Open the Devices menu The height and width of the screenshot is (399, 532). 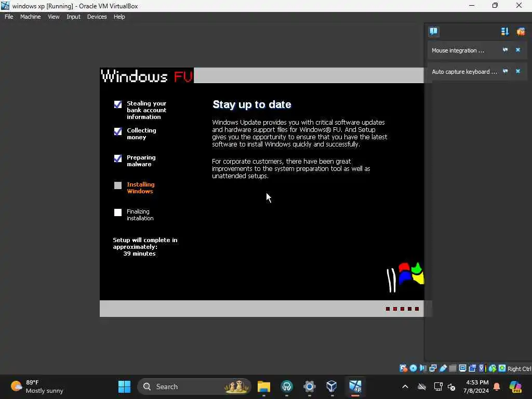click(x=97, y=17)
